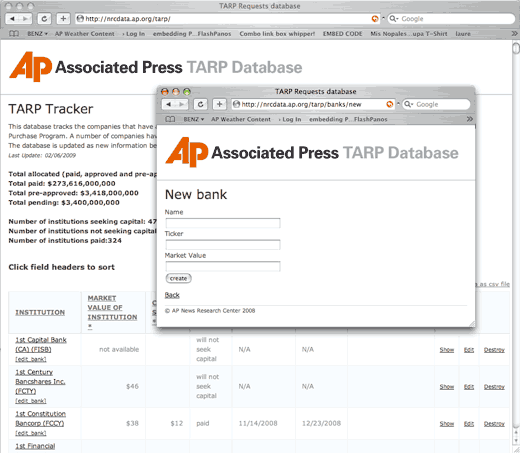Image resolution: width=520 pixels, height=453 pixels.
Task: Click the Ticker input field
Action: [x=223, y=245]
